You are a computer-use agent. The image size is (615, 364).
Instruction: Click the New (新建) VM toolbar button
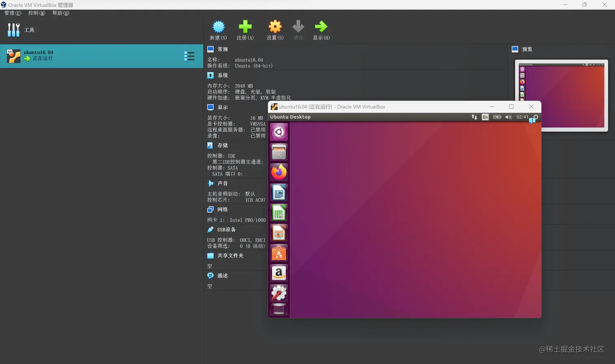coord(218,30)
